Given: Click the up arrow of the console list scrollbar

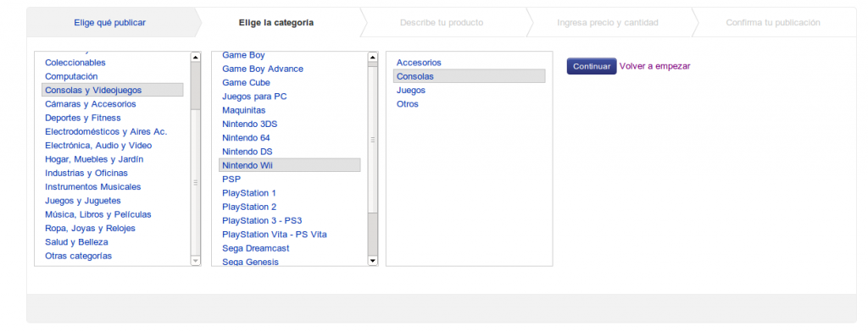Looking at the screenshot, I should point(373,57).
